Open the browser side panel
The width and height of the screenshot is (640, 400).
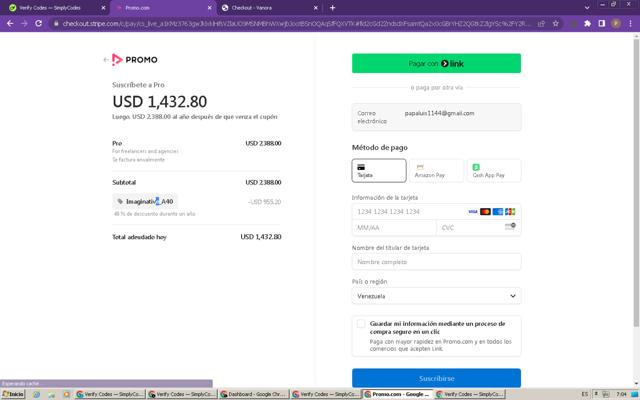click(602, 24)
